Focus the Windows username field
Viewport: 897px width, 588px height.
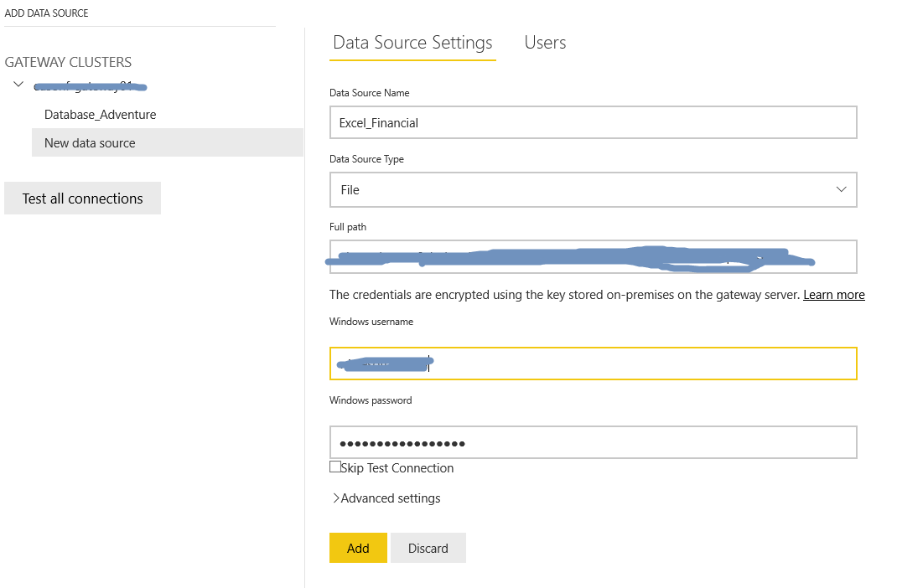594,364
